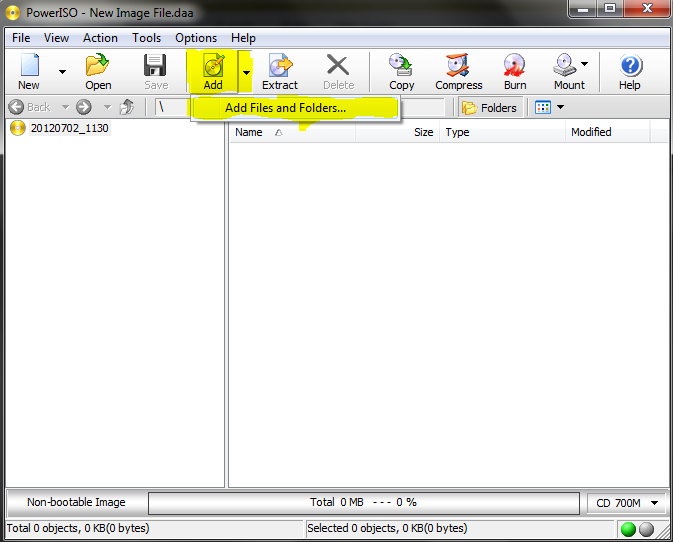Select the 20120702_1130 tree root

point(69,128)
